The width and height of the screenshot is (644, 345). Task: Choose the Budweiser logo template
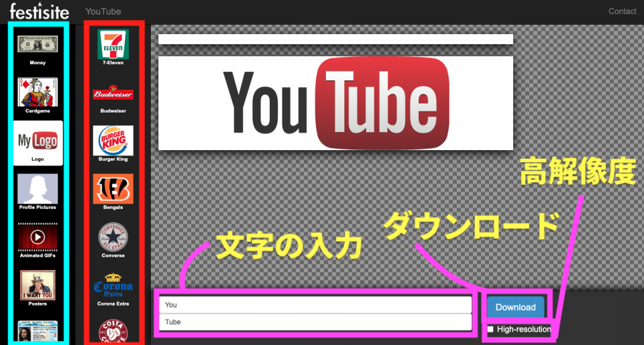click(113, 92)
